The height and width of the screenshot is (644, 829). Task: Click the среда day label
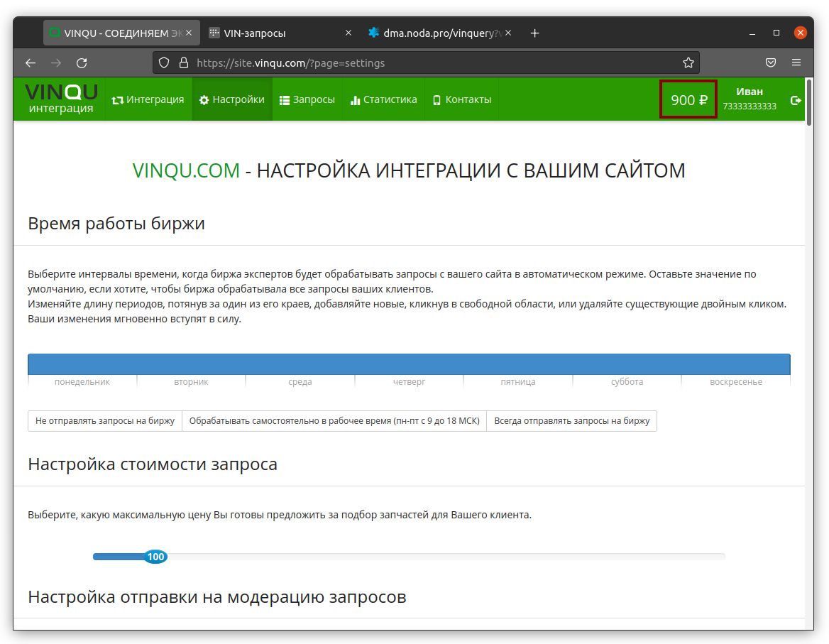(300, 382)
